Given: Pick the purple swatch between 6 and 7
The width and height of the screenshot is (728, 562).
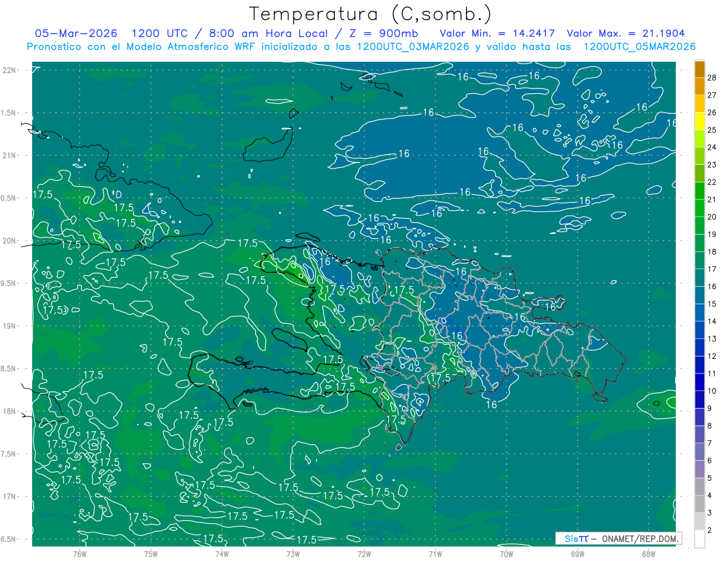Looking at the screenshot, I should 699,452.
